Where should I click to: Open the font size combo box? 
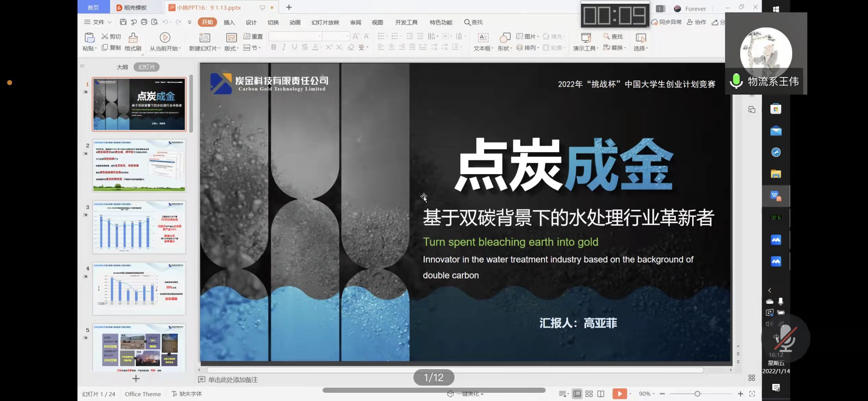tap(336, 36)
